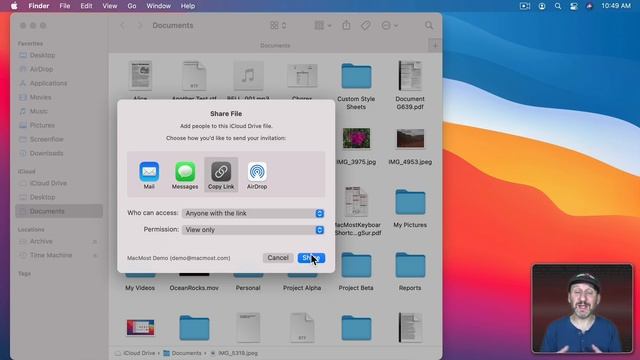Click Documents in the path bar
This screenshot has height=360, width=640.
point(182,353)
